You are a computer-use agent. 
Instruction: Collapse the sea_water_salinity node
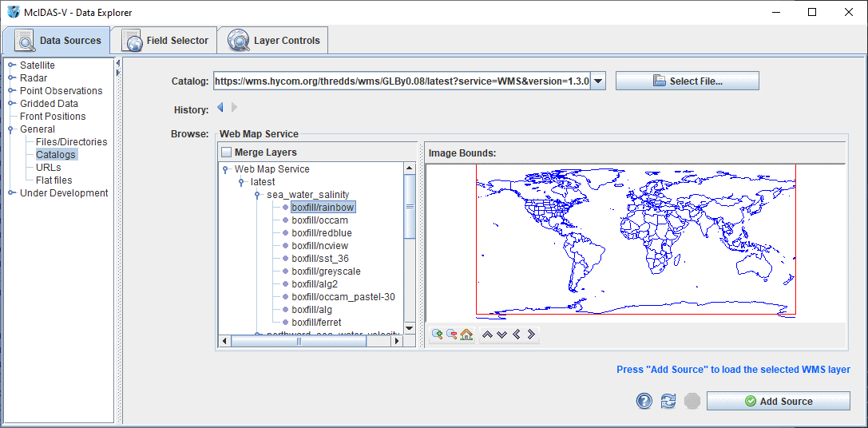257,196
